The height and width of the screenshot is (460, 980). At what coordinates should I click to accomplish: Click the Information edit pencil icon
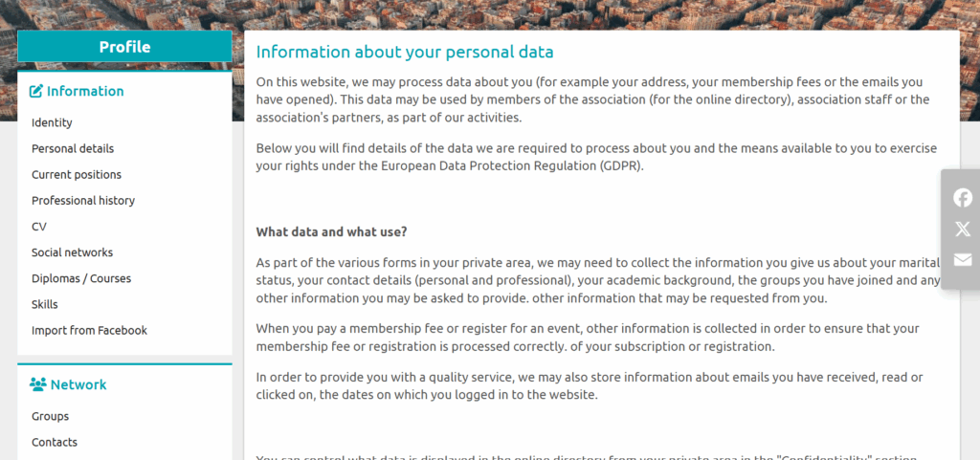[x=36, y=91]
